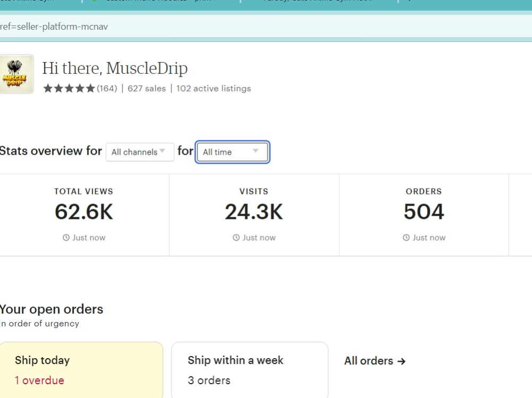Follow the All orders link
This screenshot has height=398, width=532.
[375, 361]
